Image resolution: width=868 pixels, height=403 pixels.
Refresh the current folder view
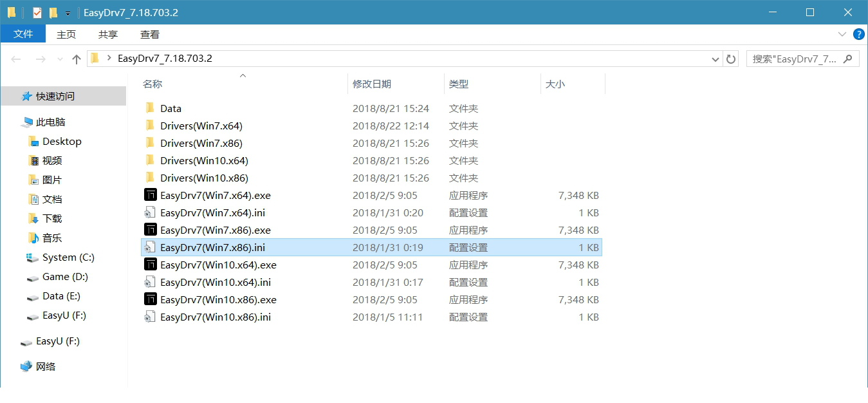pos(731,59)
